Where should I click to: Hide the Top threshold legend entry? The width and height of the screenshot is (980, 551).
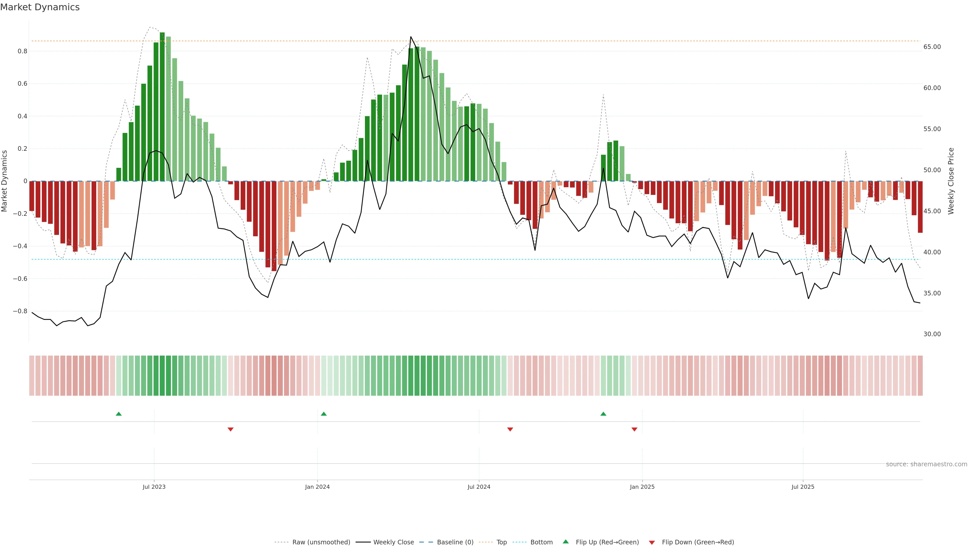pyautogui.click(x=501, y=542)
